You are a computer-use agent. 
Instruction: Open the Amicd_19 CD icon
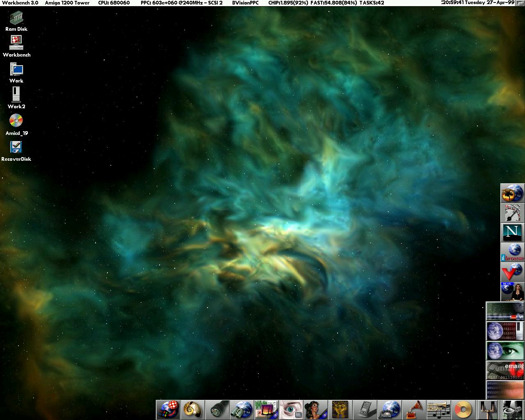tap(16, 121)
